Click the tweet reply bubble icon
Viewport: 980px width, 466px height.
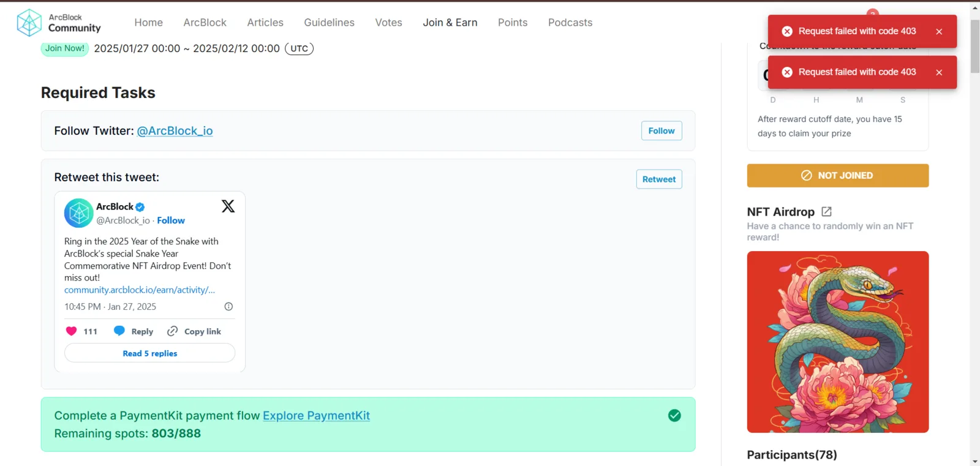click(119, 331)
